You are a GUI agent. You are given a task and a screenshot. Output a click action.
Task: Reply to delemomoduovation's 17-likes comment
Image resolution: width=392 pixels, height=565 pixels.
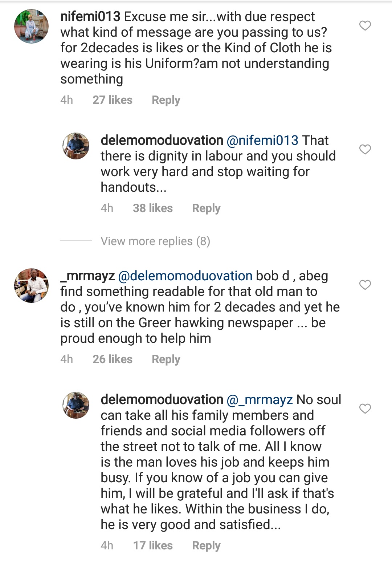[206, 545]
